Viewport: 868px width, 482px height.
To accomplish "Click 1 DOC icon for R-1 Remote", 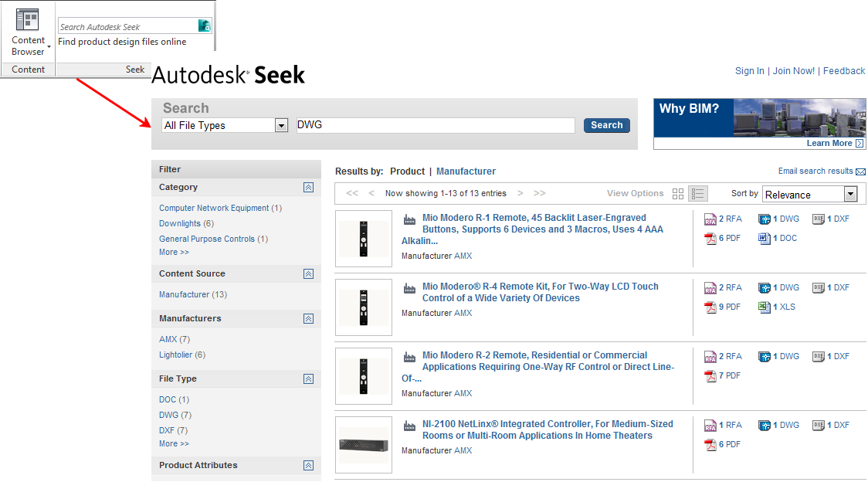I will 765,239.
